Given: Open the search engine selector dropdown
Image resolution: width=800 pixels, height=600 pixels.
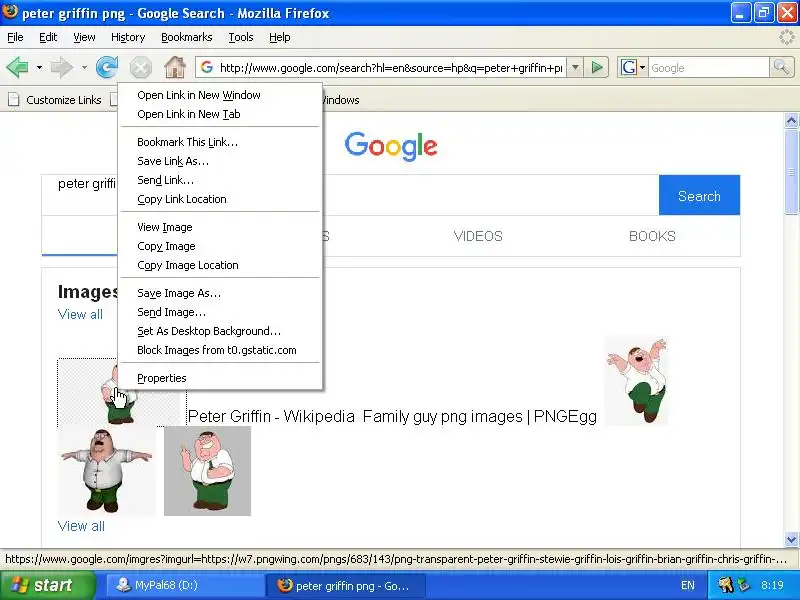Looking at the screenshot, I should pyautogui.click(x=642, y=67).
